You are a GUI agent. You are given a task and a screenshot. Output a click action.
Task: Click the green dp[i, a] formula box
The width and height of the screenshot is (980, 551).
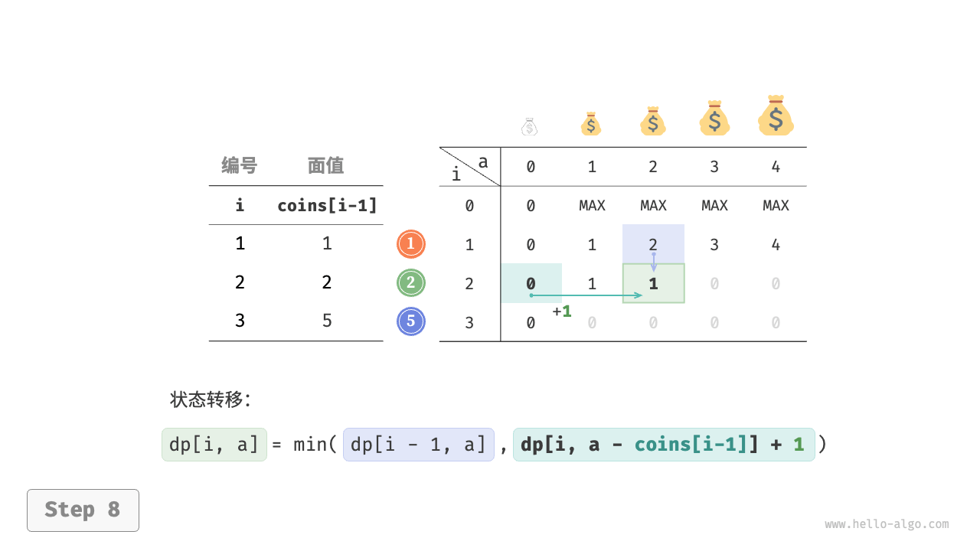214,445
